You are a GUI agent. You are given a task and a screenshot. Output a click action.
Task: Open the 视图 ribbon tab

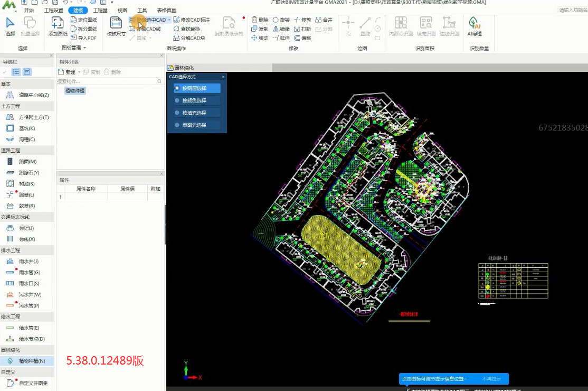(122, 10)
